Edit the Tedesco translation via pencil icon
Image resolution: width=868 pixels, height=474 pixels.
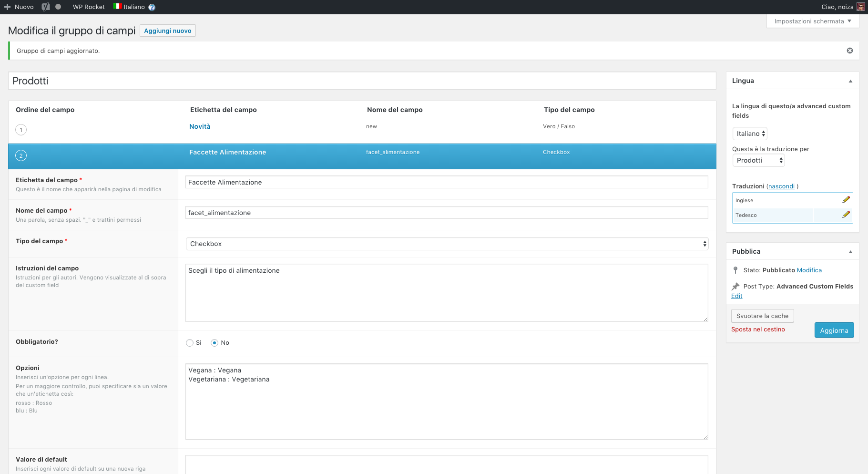(846, 215)
